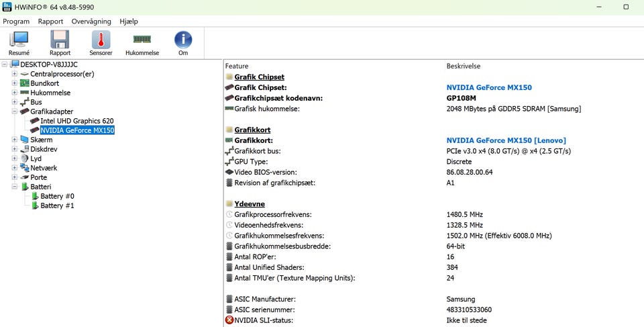Click the Grafik Chipset section folder icon
The image size is (644, 327).
coord(229,77)
